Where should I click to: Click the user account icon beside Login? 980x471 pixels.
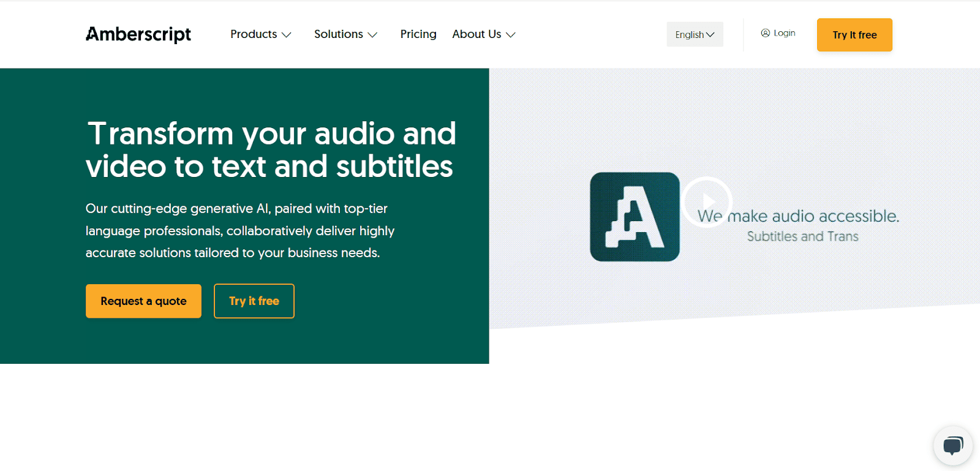pyautogui.click(x=765, y=33)
